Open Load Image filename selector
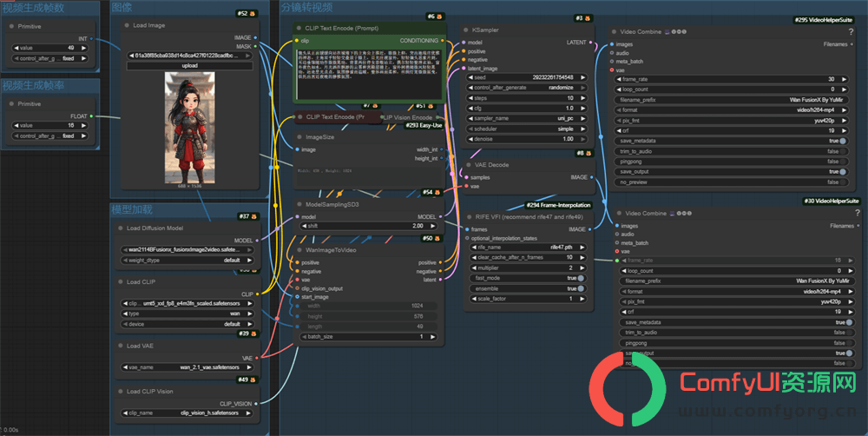 click(190, 56)
